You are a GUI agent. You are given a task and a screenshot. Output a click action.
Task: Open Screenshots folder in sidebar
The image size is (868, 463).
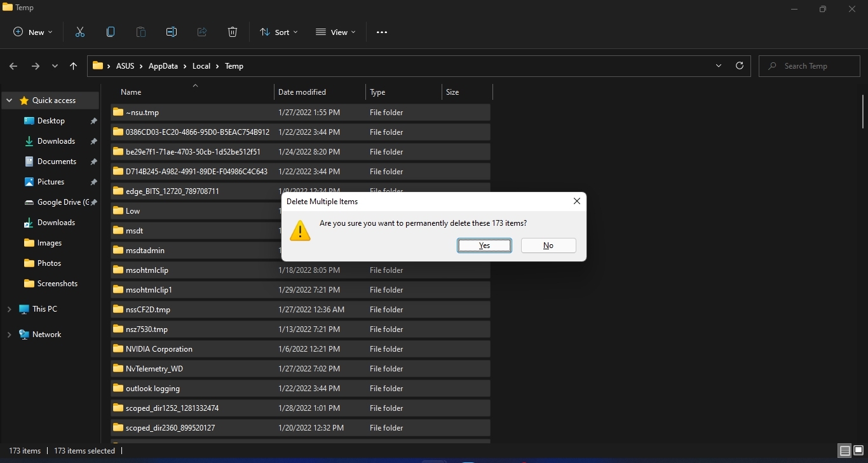pyautogui.click(x=57, y=284)
